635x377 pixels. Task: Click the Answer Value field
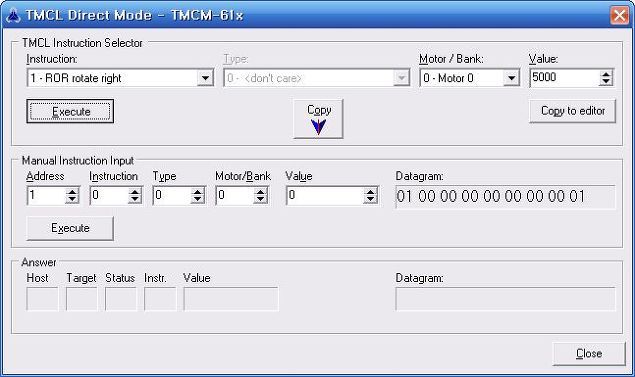click(231, 299)
